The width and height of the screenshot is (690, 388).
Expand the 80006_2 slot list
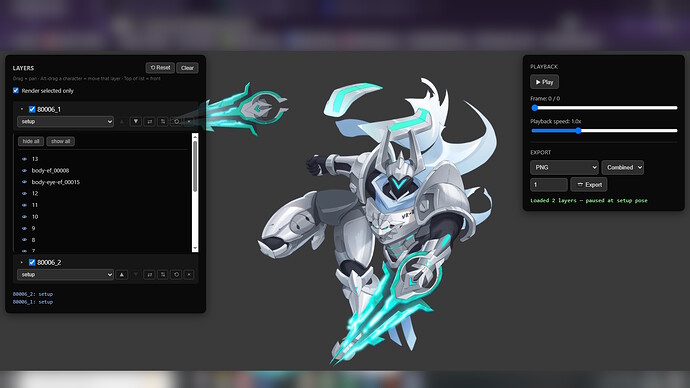[x=22, y=262]
